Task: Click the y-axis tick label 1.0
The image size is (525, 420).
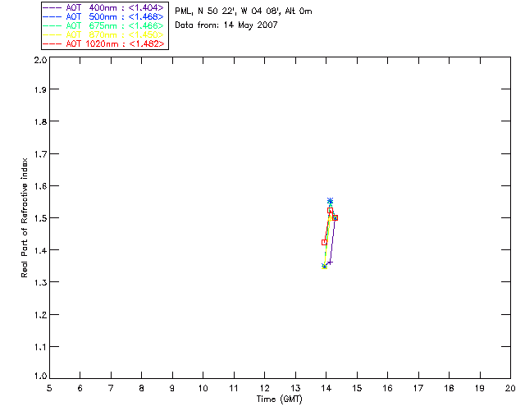Action: [41, 376]
